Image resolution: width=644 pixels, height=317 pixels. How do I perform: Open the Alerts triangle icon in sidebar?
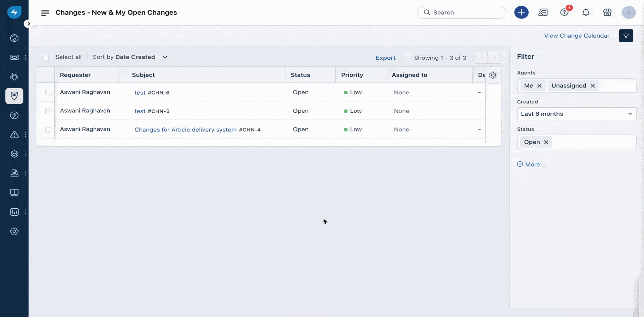click(x=14, y=135)
